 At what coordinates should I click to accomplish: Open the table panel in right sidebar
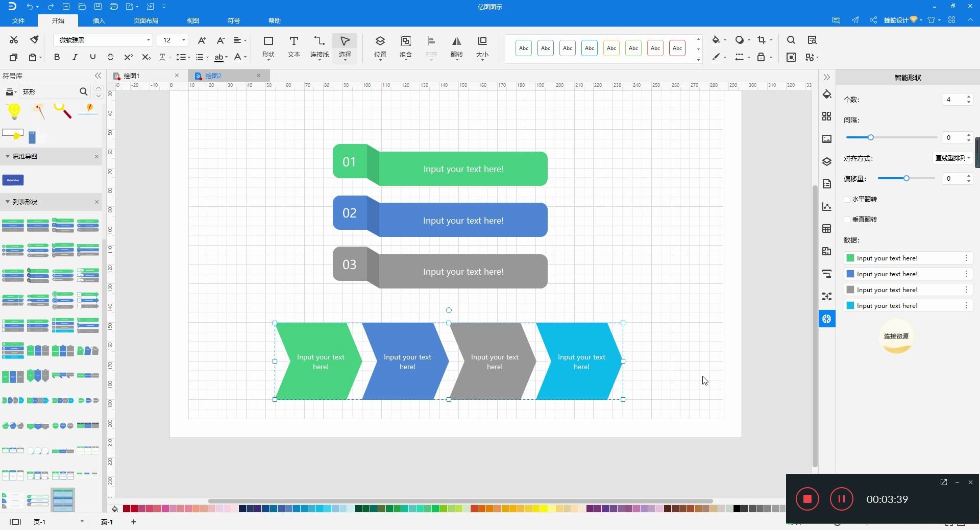(x=827, y=229)
